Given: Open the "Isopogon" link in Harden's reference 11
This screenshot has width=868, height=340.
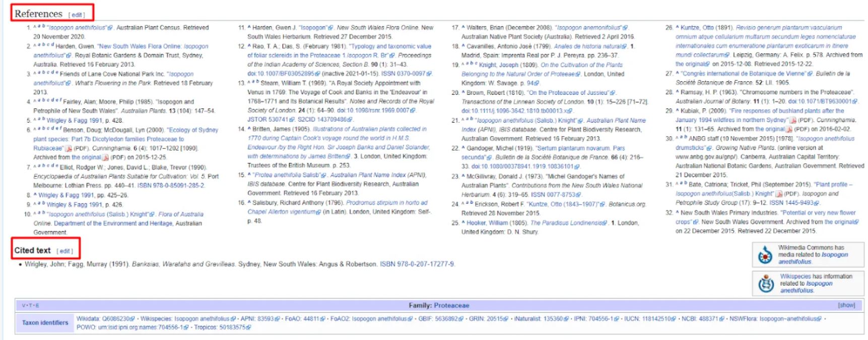Looking at the screenshot, I should point(316,28).
